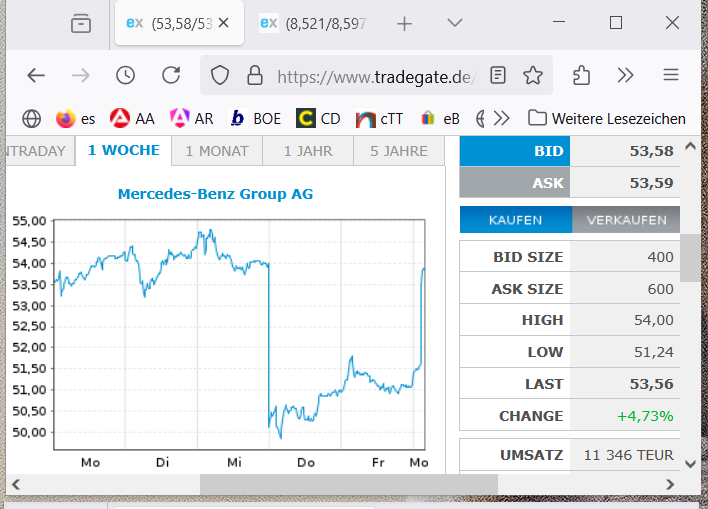Viewport: 708px width, 509px height.
Task: Click the tradegate.de URL address field
Action: click(376, 77)
